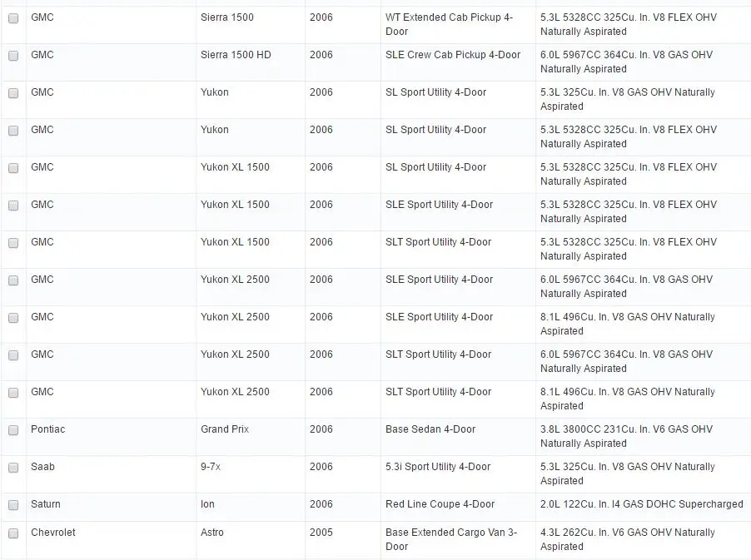Click the 'GMC' make in the Sierra 1500 HD row

coord(42,55)
